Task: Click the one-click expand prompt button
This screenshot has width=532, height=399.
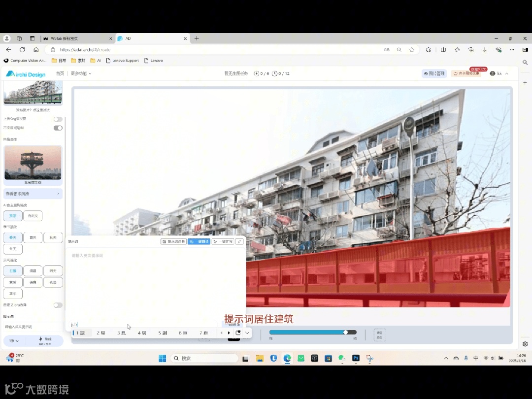Action: coord(223,241)
